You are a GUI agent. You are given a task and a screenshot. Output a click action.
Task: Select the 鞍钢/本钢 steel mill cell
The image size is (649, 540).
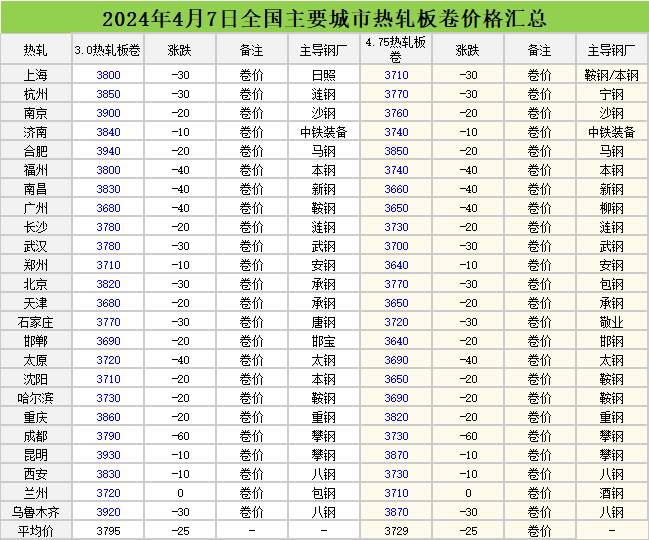[611, 74]
